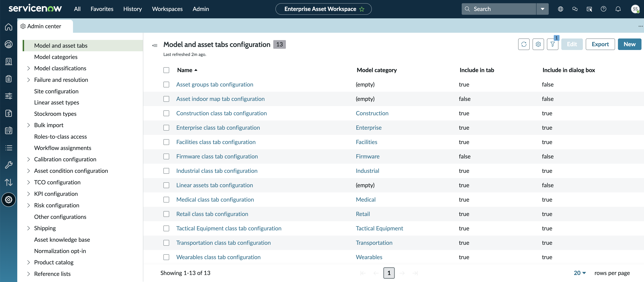Open the book and ruler icon in sidebar

pyautogui.click(x=8, y=131)
